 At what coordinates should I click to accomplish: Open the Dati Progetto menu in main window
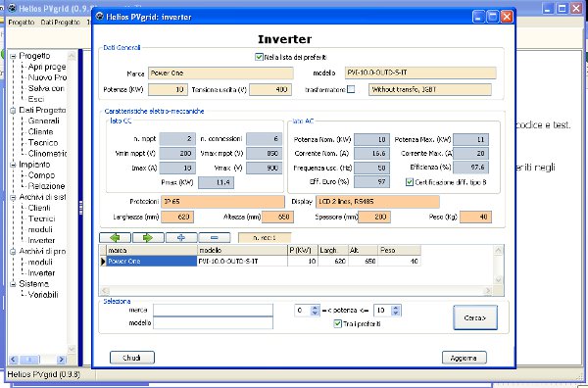click(x=61, y=23)
